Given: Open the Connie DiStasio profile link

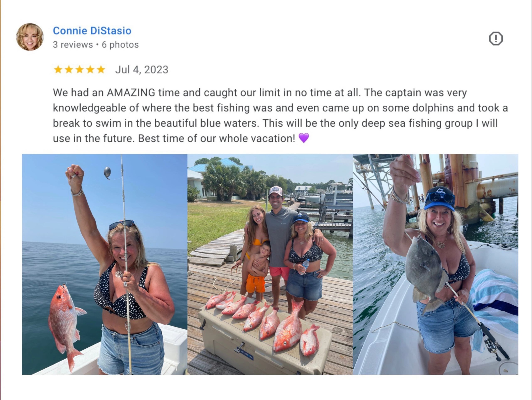Looking at the screenshot, I should (92, 31).
